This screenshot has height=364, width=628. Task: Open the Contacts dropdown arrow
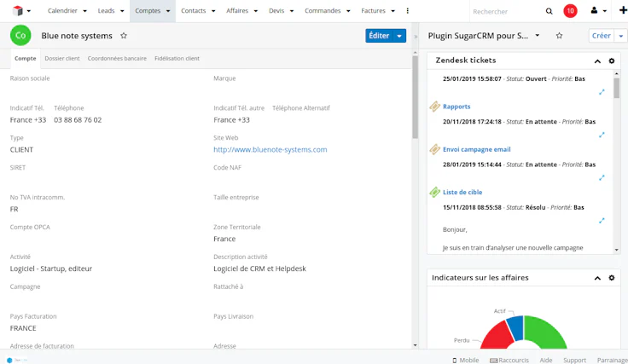[213, 11]
